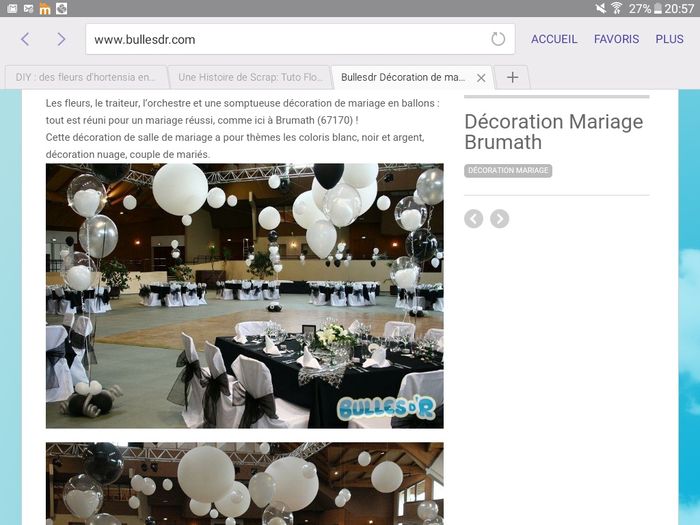Tap the globe notification icon

pyautogui.click(x=62, y=8)
